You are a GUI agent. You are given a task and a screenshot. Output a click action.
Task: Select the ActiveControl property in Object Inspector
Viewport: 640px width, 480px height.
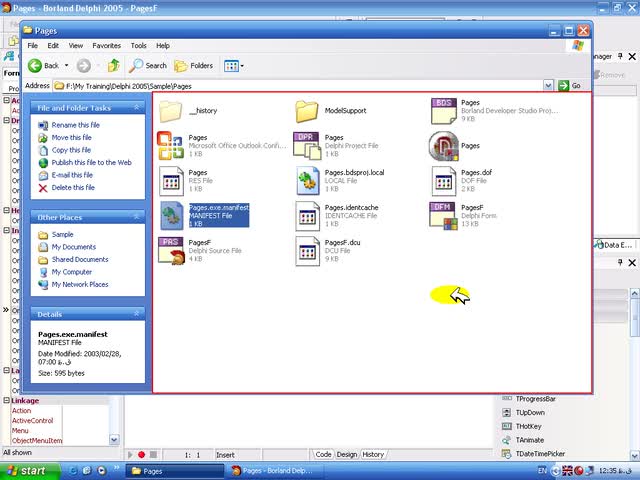coord(32,421)
